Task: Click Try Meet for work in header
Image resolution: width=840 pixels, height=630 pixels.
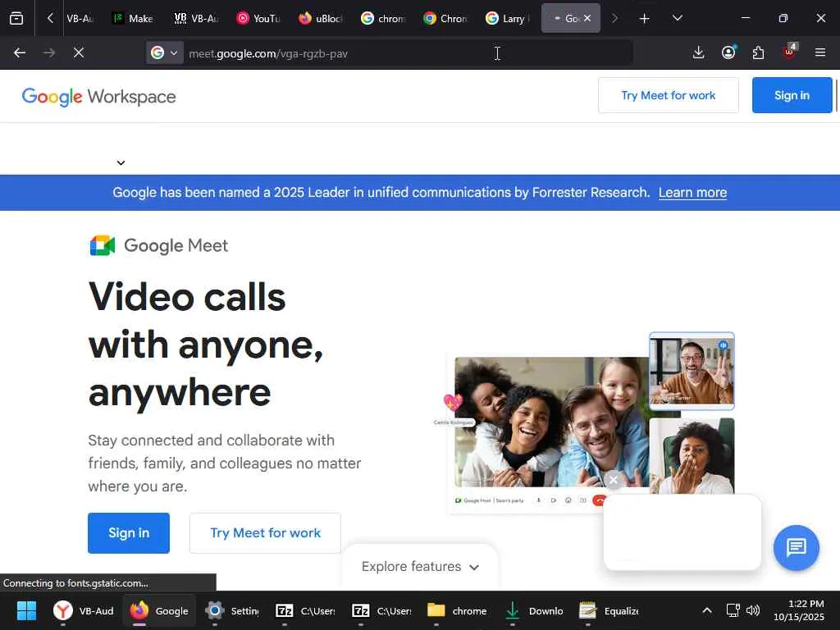Action: point(668,95)
